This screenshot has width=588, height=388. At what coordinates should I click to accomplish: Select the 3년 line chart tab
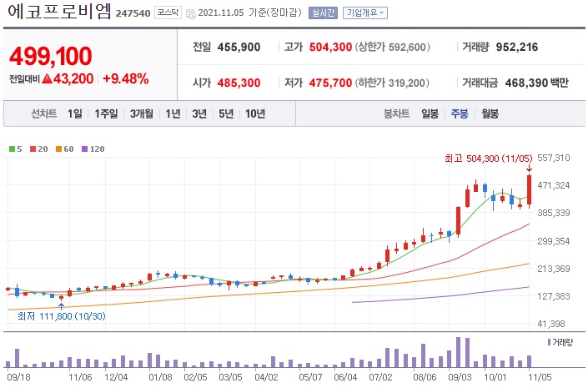tap(199, 113)
